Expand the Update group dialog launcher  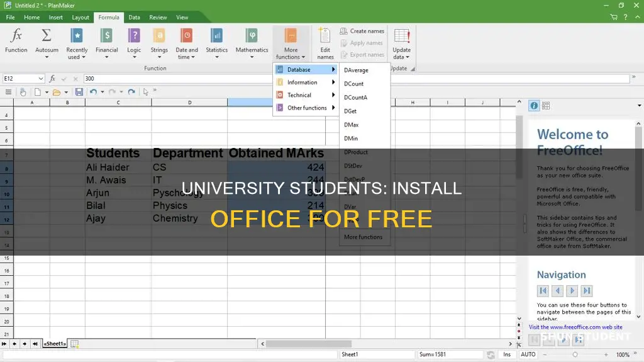413,69
